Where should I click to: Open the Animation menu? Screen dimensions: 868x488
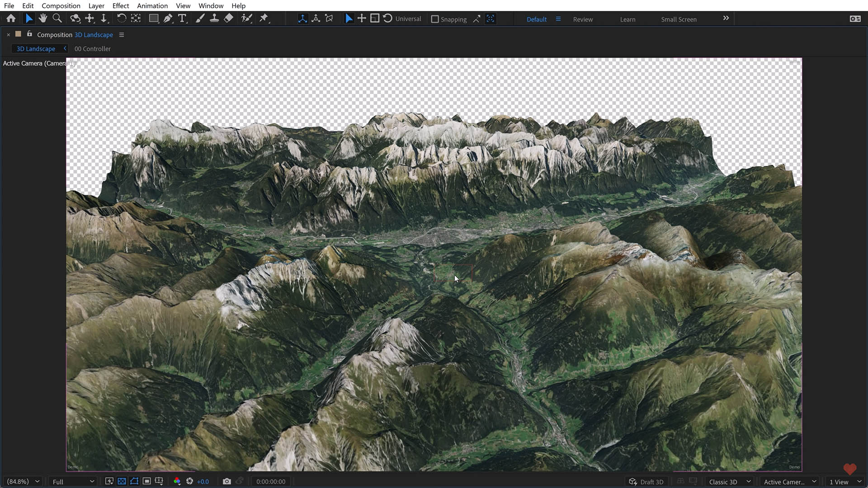click(152, 5)
